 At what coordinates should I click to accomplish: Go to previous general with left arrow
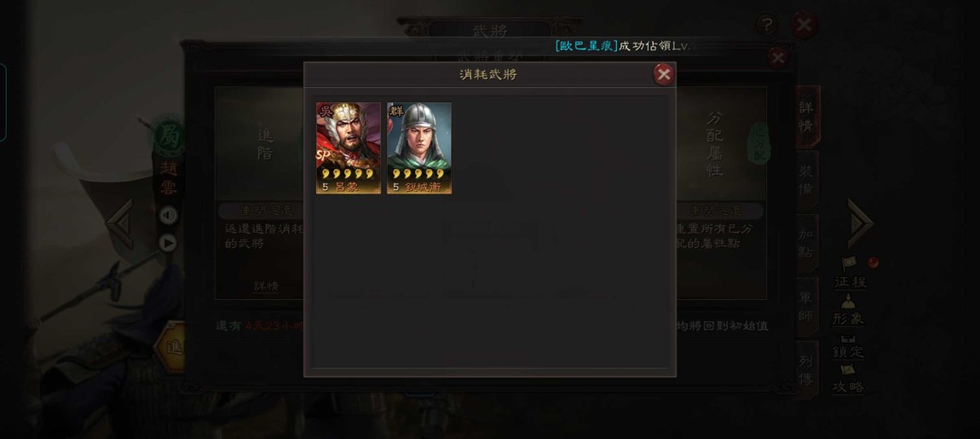pyautogui.click(x=120, y=224)
